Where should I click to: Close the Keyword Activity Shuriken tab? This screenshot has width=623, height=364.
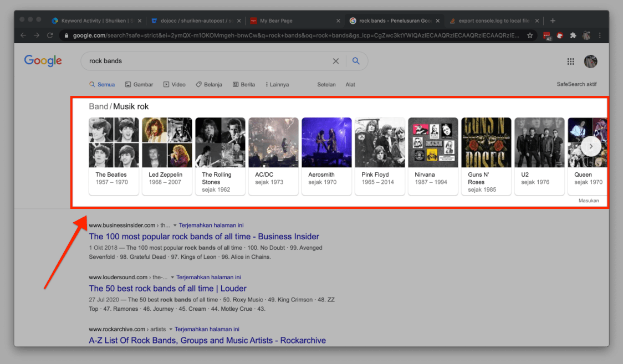(x=140, y=20)
